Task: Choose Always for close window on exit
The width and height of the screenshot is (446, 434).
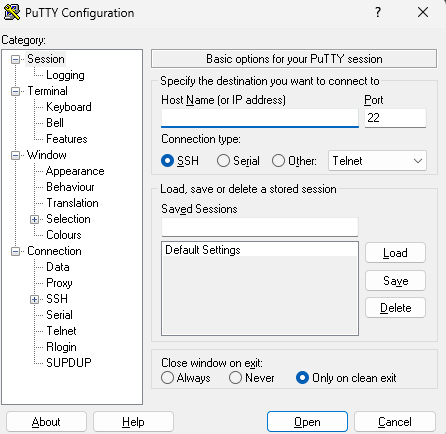Action: pyautogui.click(x=167, y=378)
